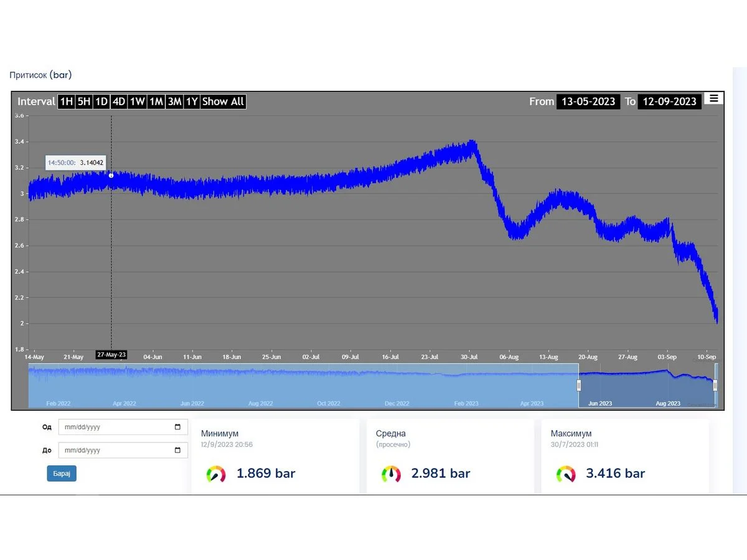Image resolution: width=747 pixels, height=560 pixels.
Task: Select the 1H interval button
Action: point(66,101)
